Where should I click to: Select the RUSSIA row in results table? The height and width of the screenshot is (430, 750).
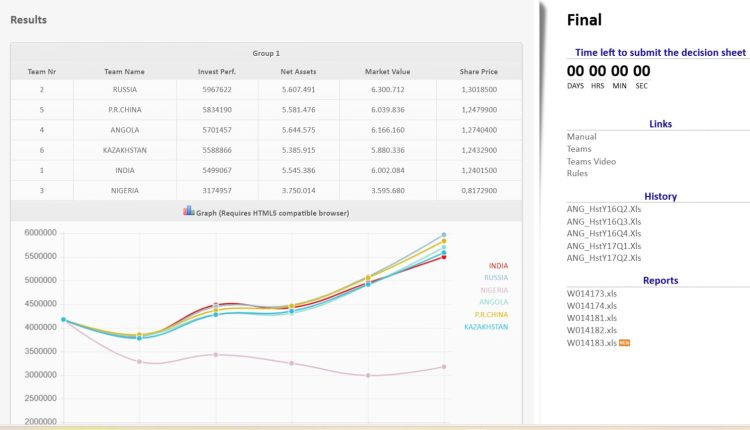[x=125, y=90]
